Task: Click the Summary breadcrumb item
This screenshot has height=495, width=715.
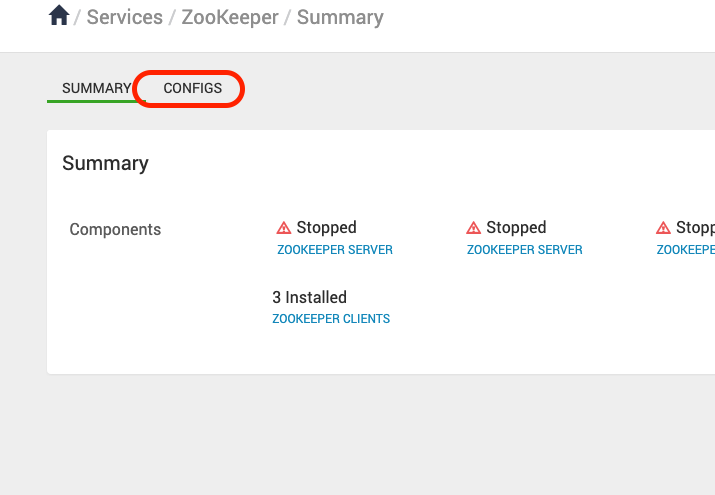Action: pyautogui.click(x=340, y=17)
